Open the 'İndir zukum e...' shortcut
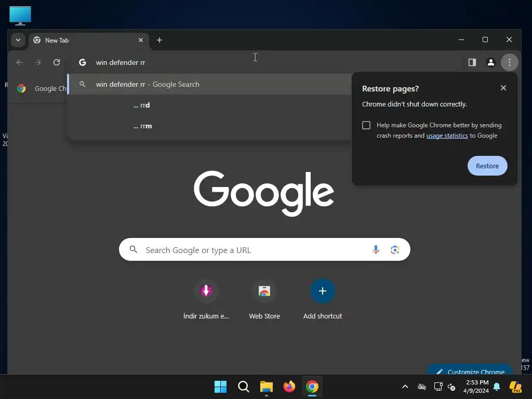Image resolution: width=532 pixels, height=399 pixels. (x=206, y=300)
